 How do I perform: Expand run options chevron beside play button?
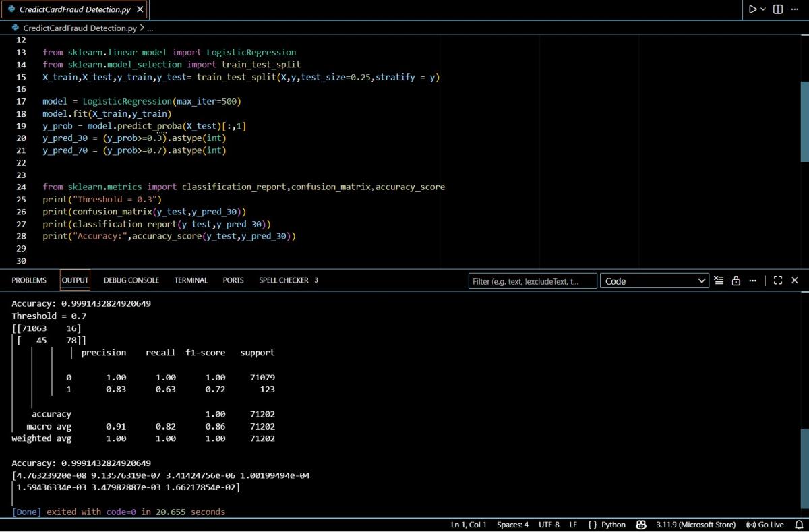coord(763,9)
